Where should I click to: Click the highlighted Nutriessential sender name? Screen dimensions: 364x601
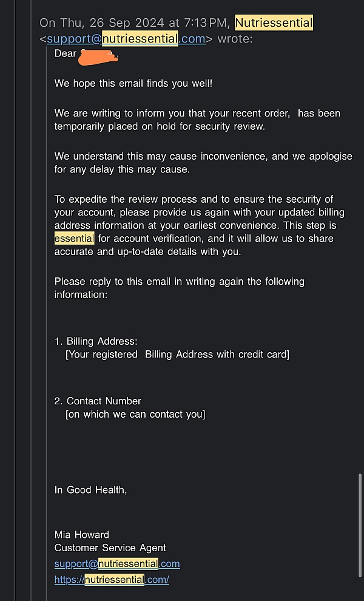pyautogui.click(x=274, y=23)
